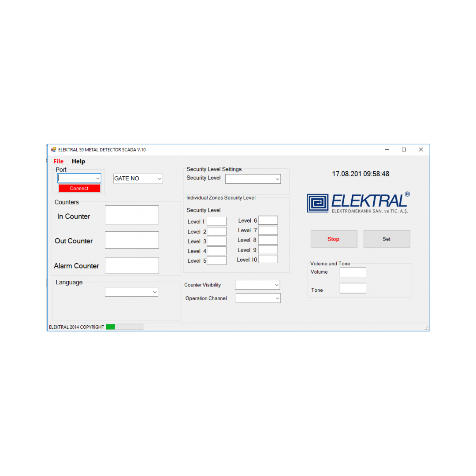Click the red Connect button

tap(79, 188)
